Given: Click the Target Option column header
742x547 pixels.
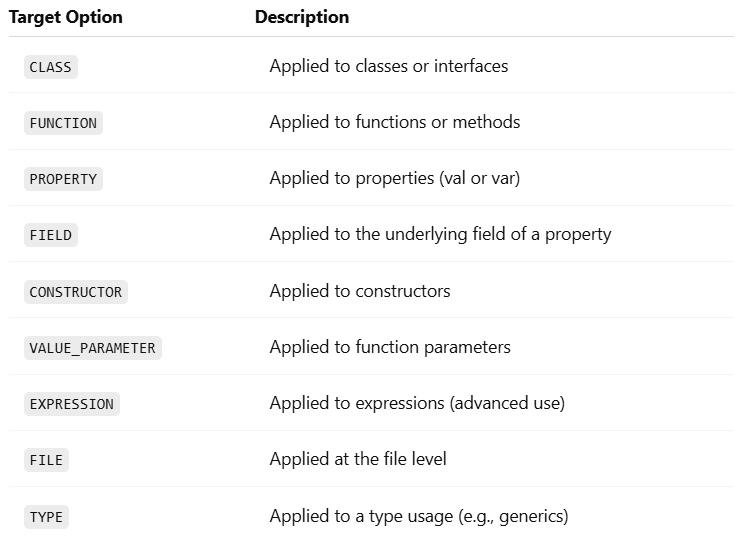Looking at the screenshot, I should click(66, 17).
